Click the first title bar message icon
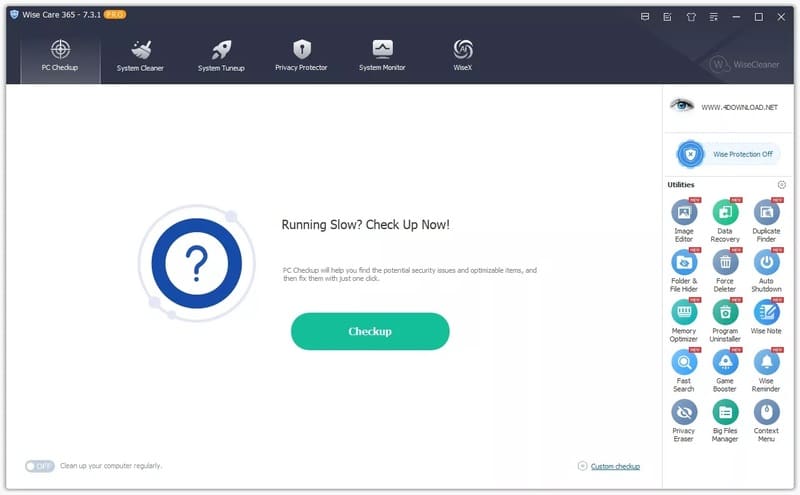The height and width of the screenshot is (495, 800). click(x=645, y=17)
